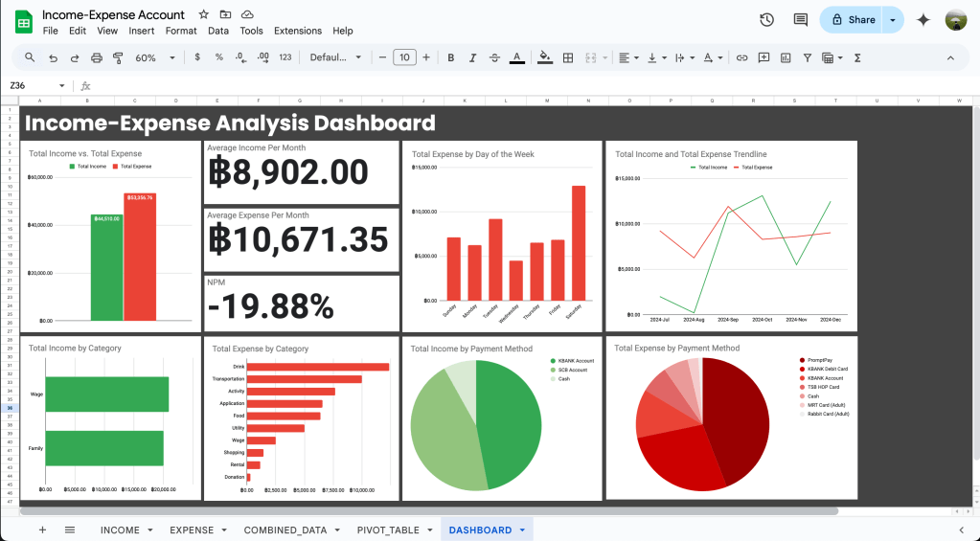Toggle italic formatting
Viewport: 980px width, 541px height.
(x=473, y=57)
